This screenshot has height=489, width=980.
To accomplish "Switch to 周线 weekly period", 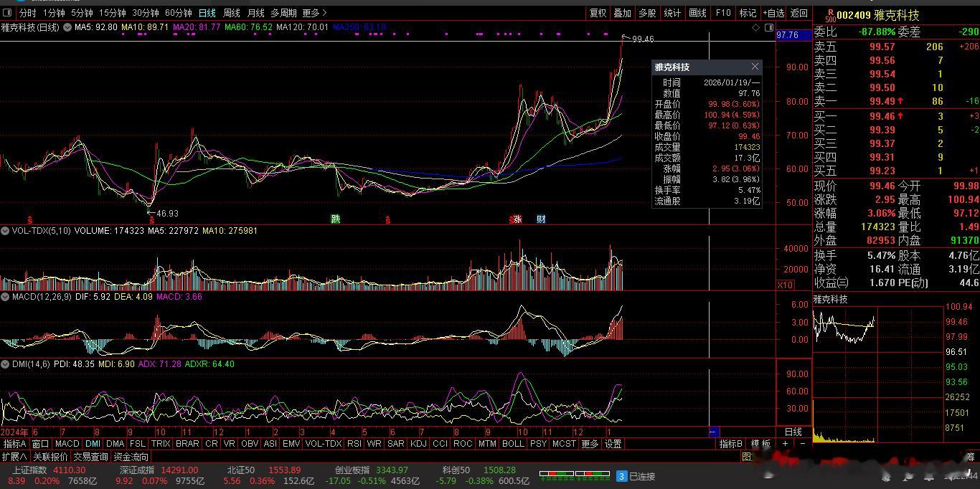I will (231, 13).
